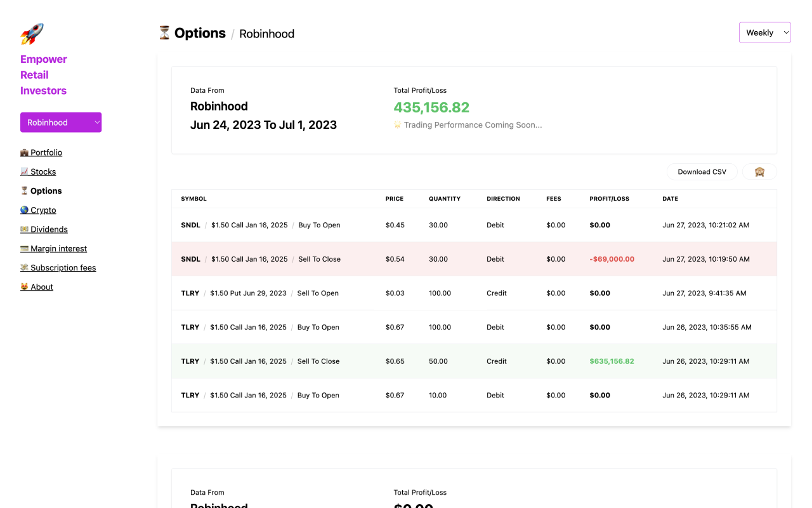Open the Portfolio briefcase icon in sidebar
812x508 pixels.
[x=24, y=152]
